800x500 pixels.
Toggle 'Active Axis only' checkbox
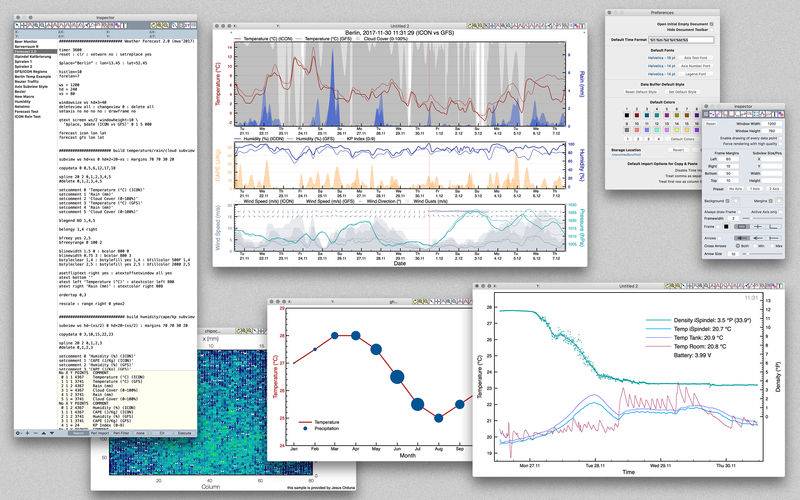pyautogui.click(x=781, y=212)
